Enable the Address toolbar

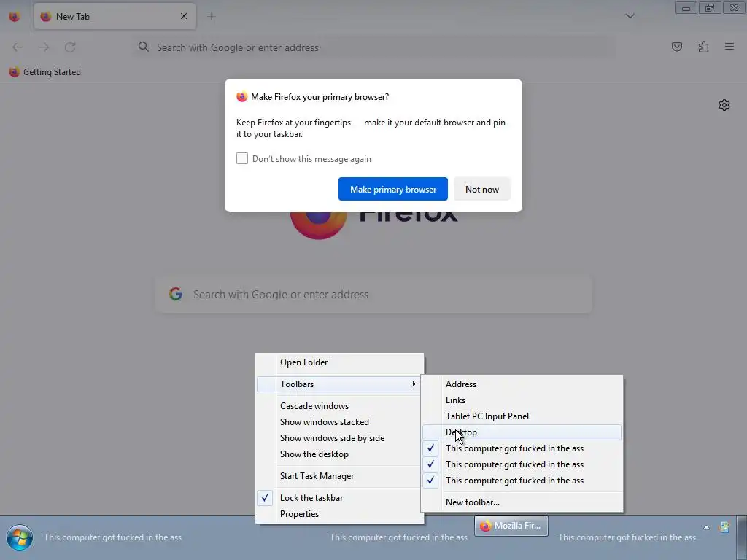(522, 384)
